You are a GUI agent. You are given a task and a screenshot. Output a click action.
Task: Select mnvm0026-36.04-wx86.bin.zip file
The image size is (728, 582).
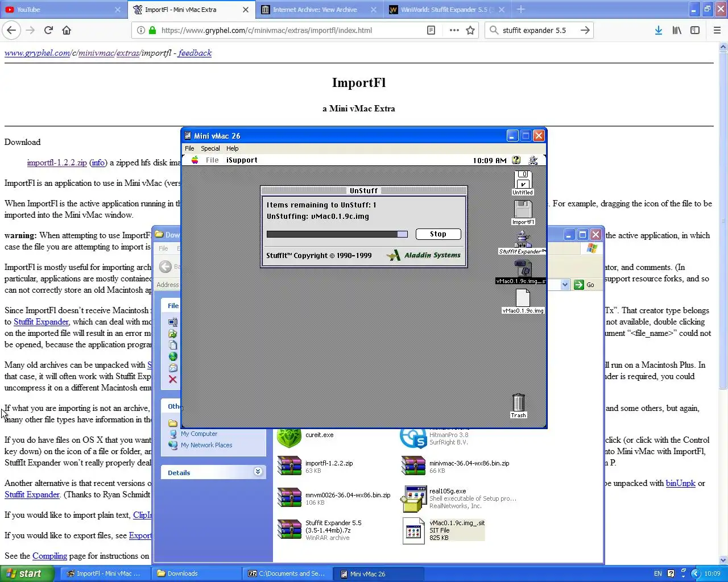pyautogui.click(x=334, y=498)
